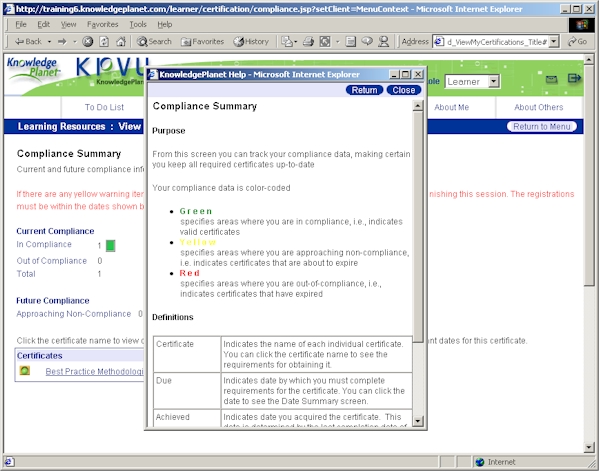This screenshot has width=600, height=472.
Task: Click the Return to Menu button
Action: (x=541, y=126)
